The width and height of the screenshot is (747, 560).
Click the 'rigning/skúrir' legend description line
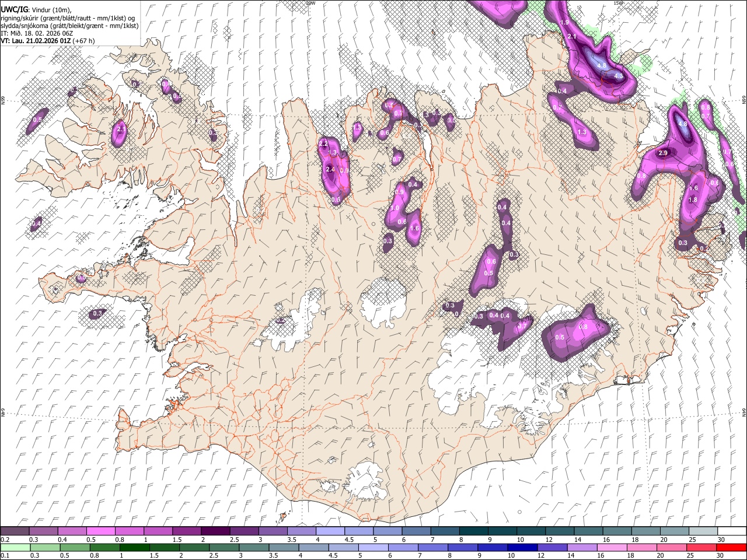68,17
